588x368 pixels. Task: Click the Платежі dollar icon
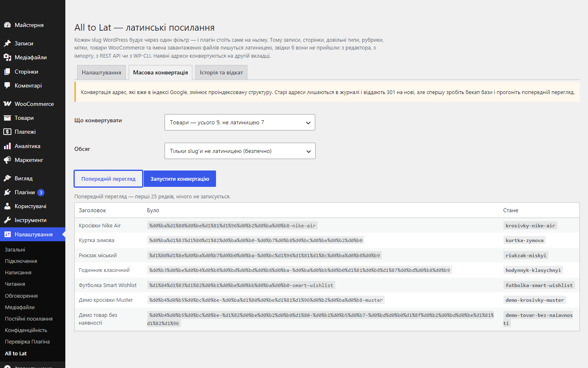(7, 132)
